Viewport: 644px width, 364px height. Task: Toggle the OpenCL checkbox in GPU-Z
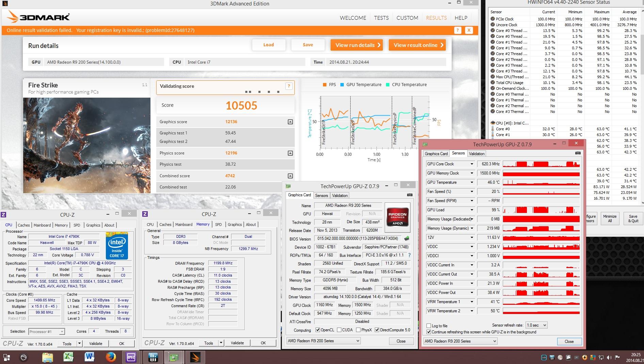pyautogui.click(x=318, y=330)
